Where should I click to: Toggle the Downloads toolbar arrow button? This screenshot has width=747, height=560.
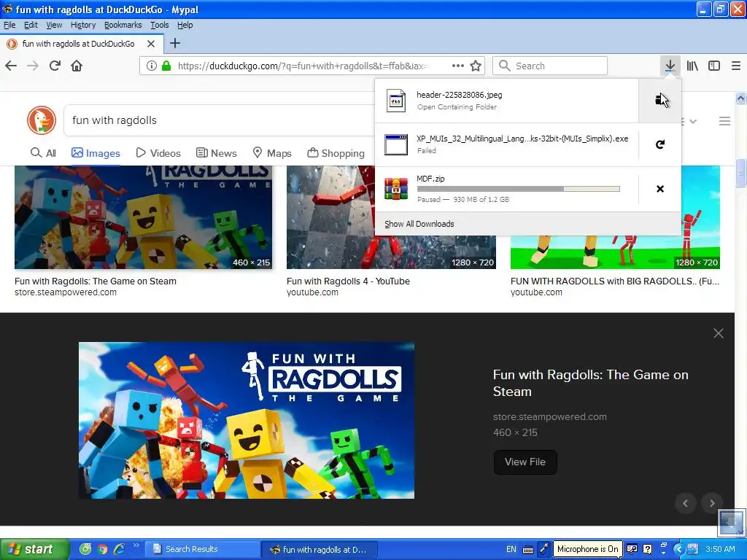pos(670,66)
